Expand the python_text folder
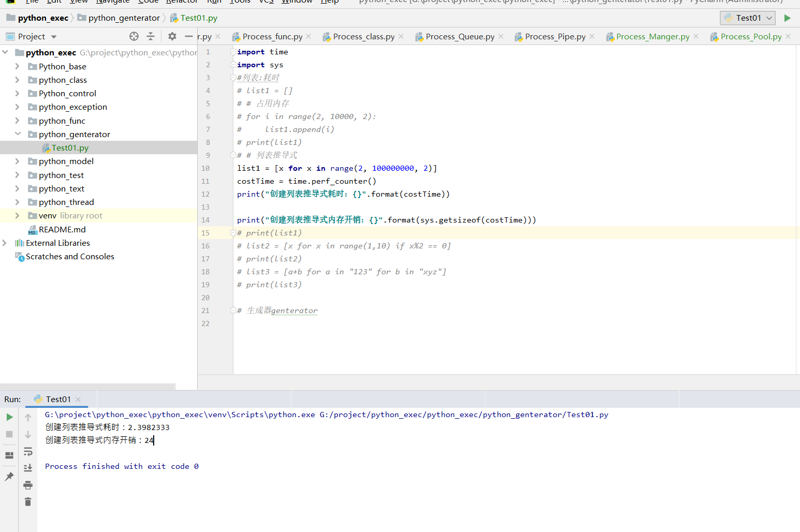800x532 pixels. (x=18, y=188)
